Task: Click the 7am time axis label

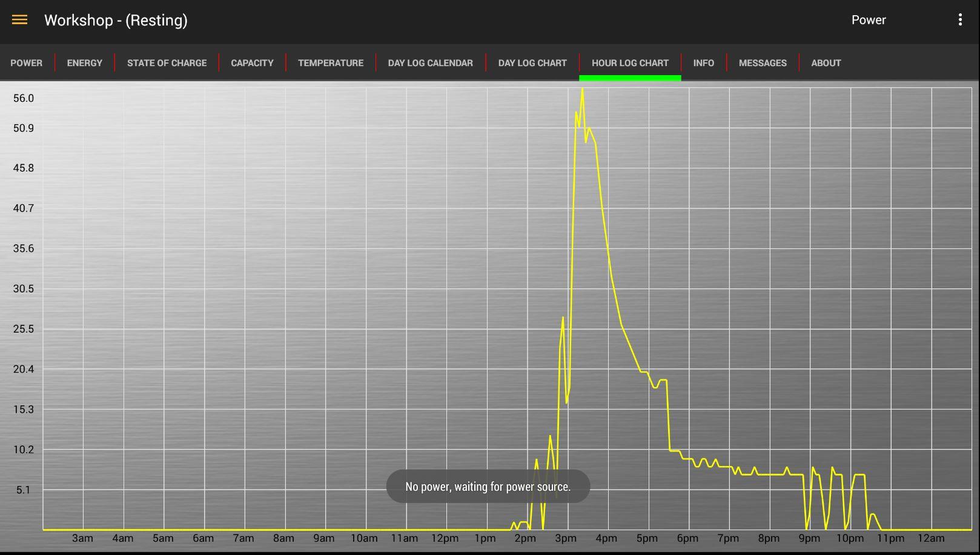Action: [x=243, y=538]
